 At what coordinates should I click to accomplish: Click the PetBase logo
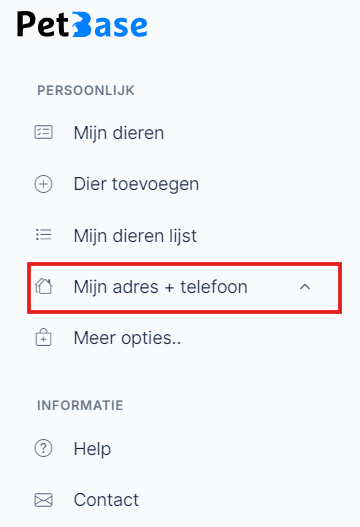pos(82,24)
